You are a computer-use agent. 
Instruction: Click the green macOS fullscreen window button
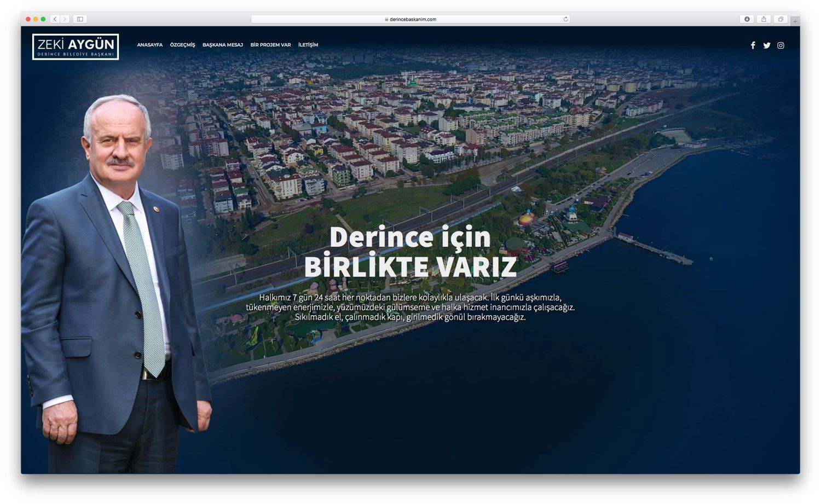[x=43, y=19]
